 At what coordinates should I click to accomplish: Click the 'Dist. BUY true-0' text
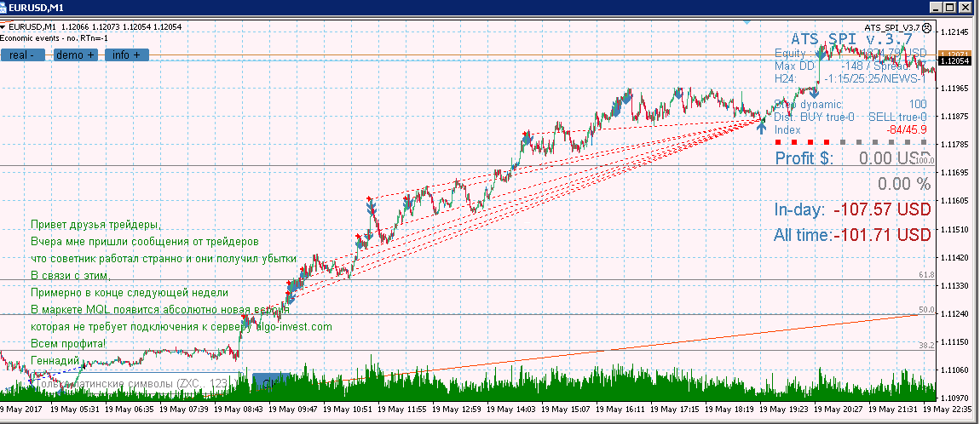814,117
